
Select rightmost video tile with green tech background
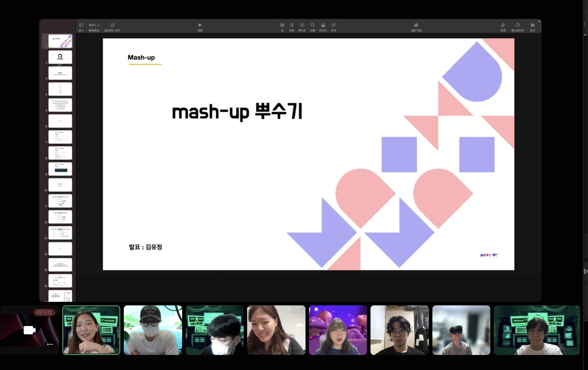click(537, 330)
